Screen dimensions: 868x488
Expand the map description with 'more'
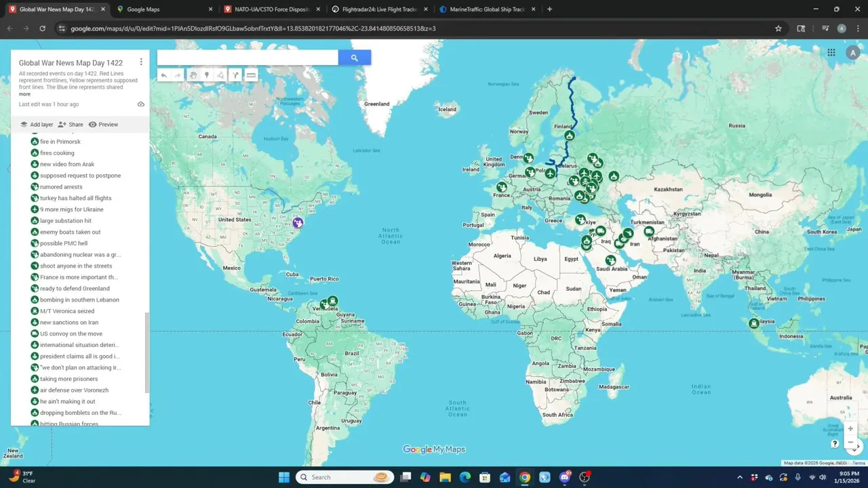(x=24, y=94)
